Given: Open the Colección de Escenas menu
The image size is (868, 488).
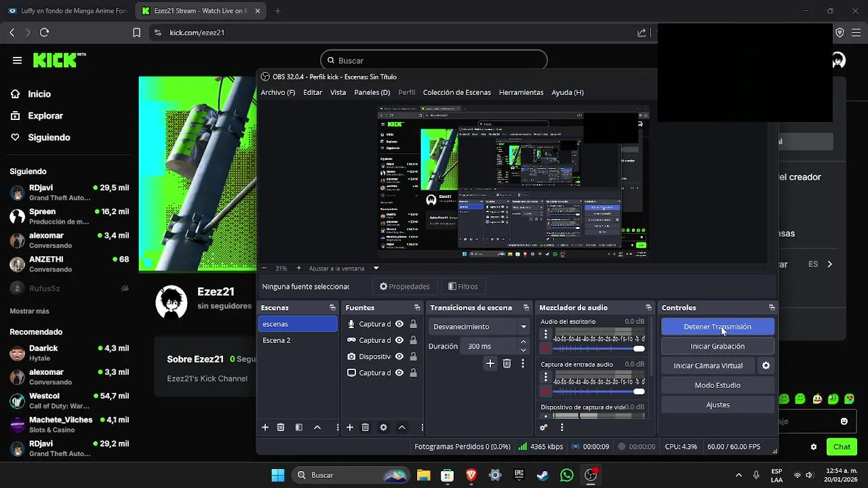Looking at the screenshot, I should [457, 92].
